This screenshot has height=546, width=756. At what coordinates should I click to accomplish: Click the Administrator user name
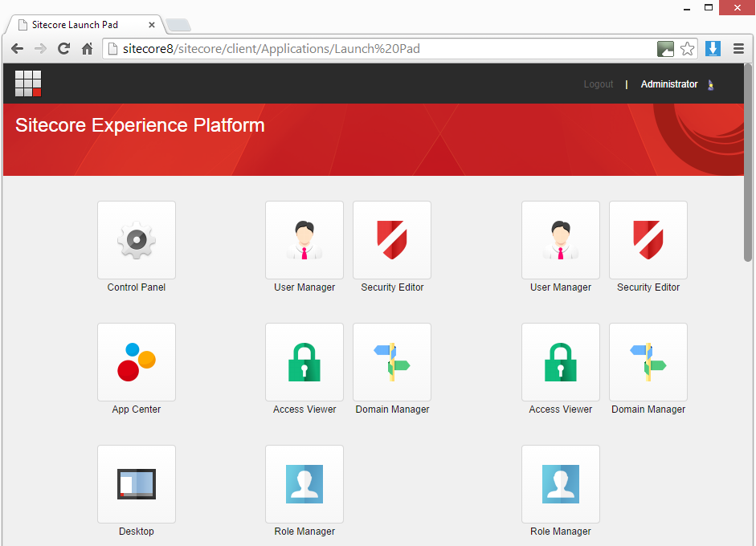click(x=668, y=84)
